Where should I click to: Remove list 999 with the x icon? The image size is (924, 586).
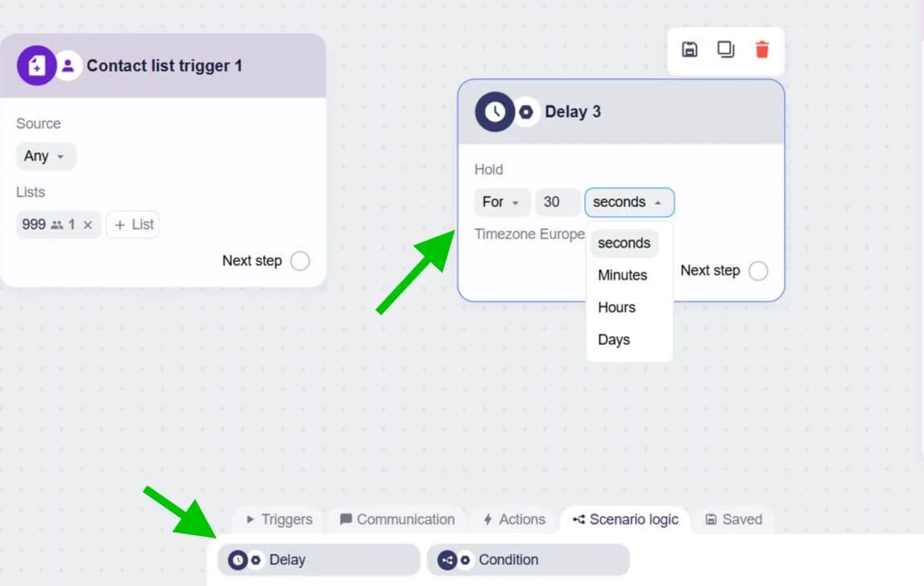[x=88, y=225]
